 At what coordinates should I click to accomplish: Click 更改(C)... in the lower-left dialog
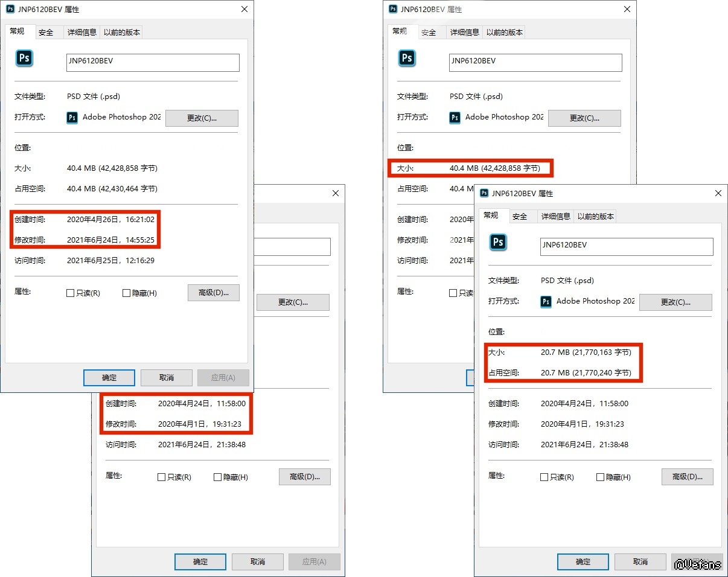[293, 302]
